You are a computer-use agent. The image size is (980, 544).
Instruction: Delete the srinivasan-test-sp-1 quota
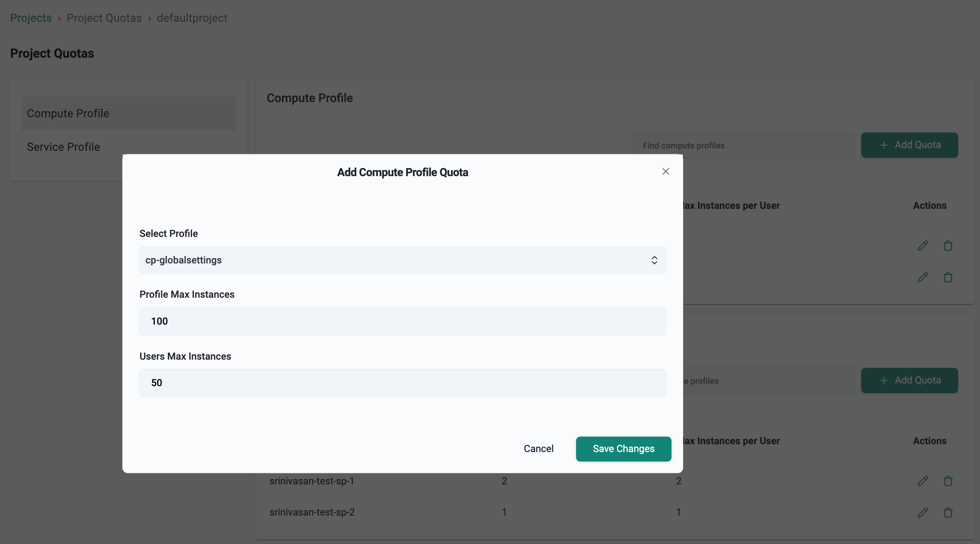[948, 481]
